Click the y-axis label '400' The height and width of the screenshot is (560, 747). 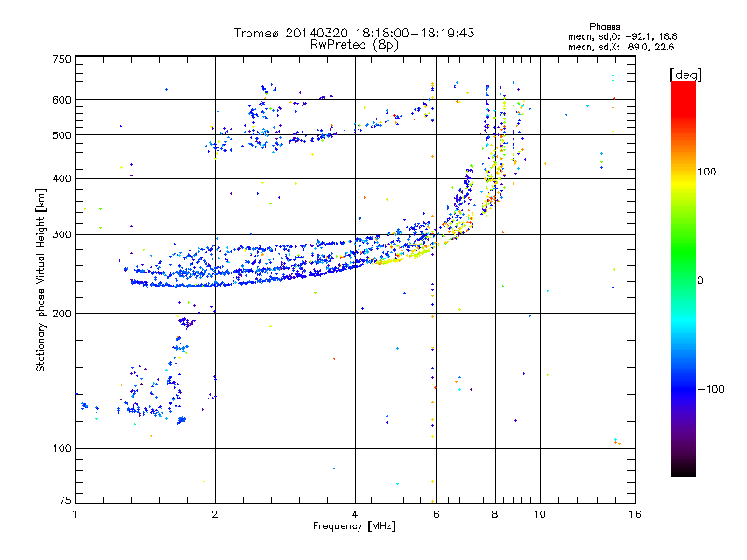(x=62, y=178)
